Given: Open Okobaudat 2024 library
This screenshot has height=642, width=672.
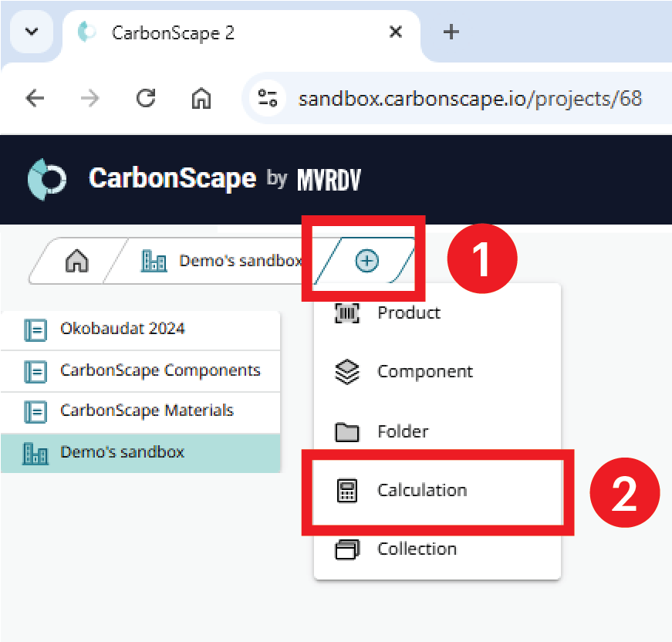Looking at the screenshot, I should coord(140,329).
